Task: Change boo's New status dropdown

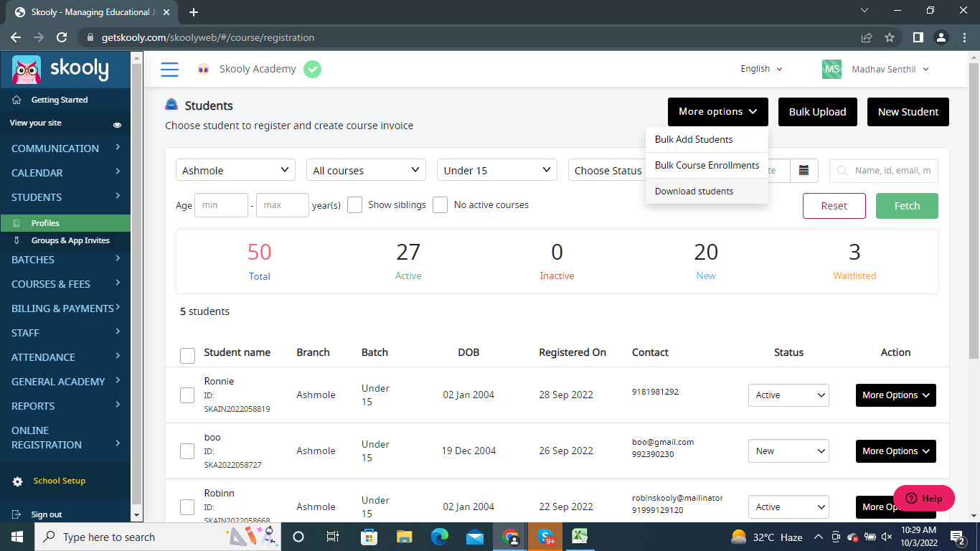Action: 788,451
